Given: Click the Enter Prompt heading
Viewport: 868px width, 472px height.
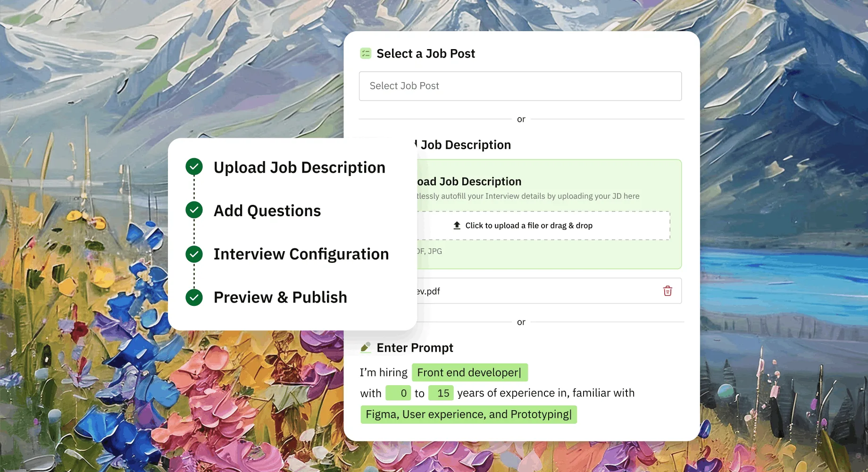Looking at the screenshot, I should (415, 348).
